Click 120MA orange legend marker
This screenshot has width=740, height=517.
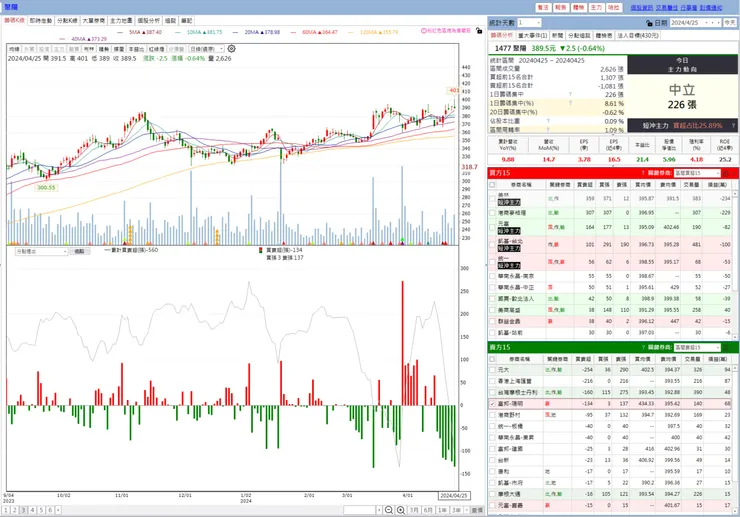[350, 33]
